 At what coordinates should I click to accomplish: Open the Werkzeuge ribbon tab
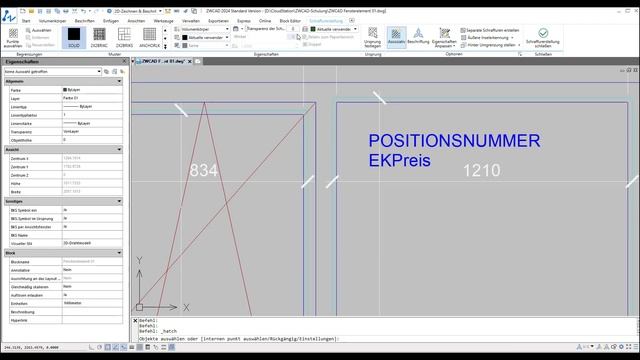coord(164,20)
